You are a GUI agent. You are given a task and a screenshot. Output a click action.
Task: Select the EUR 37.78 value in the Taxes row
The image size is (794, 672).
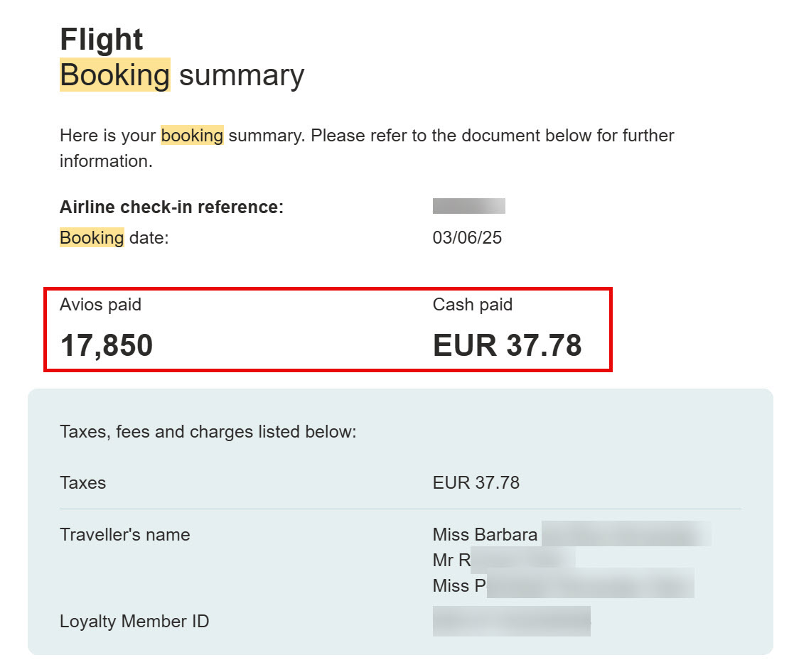476,483
